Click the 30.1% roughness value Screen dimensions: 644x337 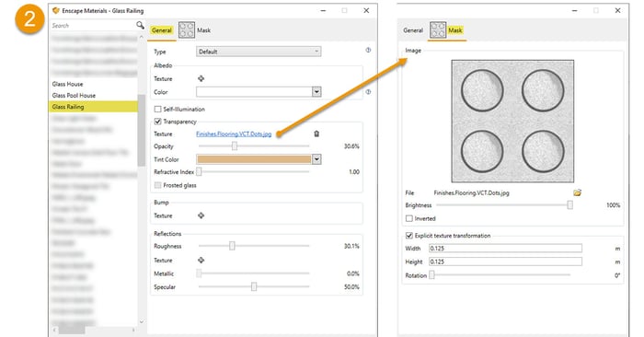[351, 246]
